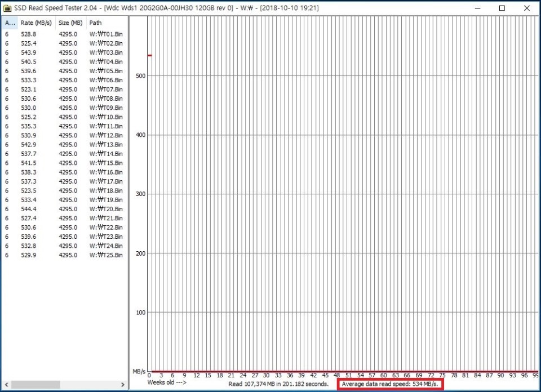Click the 530.0 rate value

tap(28, 108)
